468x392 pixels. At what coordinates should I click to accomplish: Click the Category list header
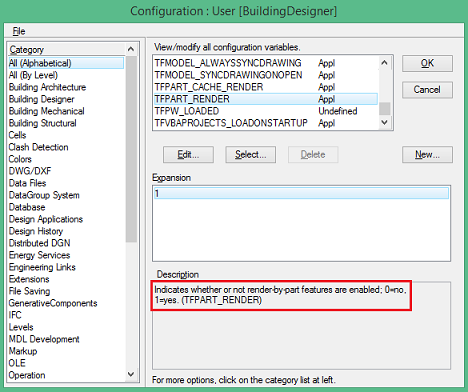[66, 50]
